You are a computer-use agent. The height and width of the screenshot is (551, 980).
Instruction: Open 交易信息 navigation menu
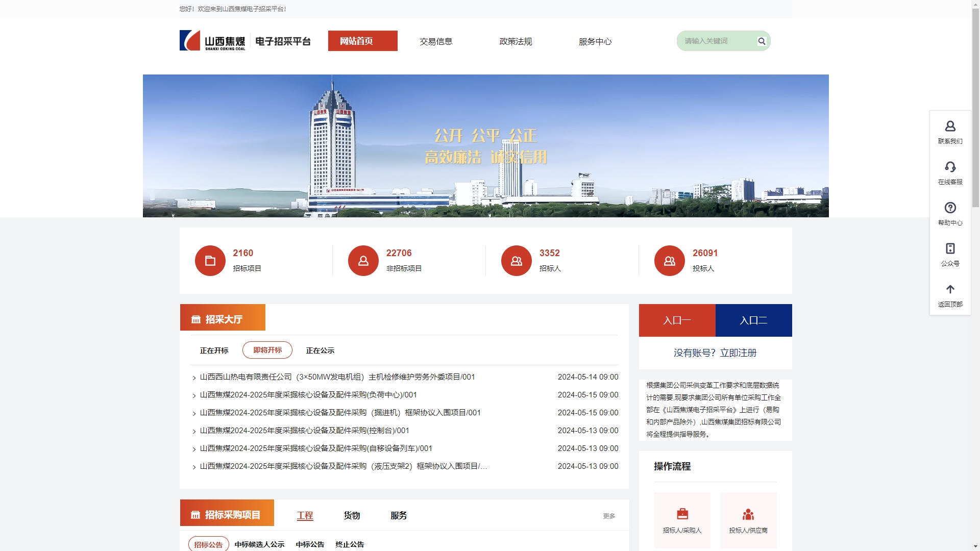pos(436,41)
